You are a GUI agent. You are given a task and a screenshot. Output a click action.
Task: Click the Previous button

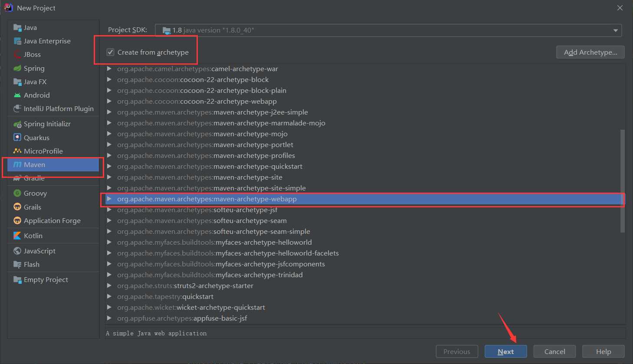(457, 351)
